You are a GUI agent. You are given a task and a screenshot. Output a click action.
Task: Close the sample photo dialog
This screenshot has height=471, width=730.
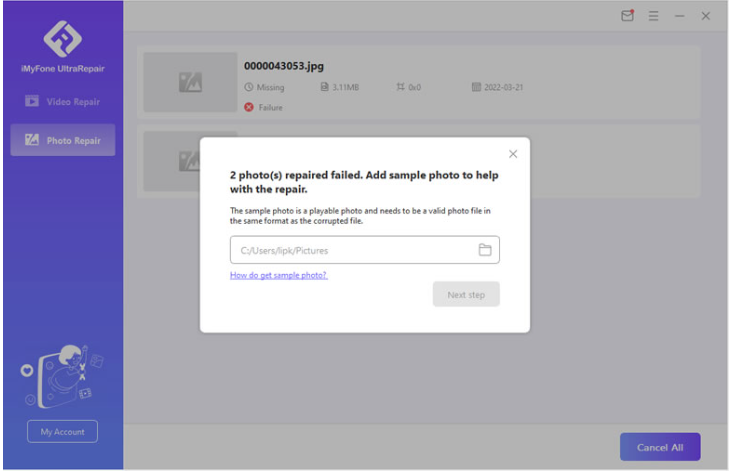coord(513,154)
